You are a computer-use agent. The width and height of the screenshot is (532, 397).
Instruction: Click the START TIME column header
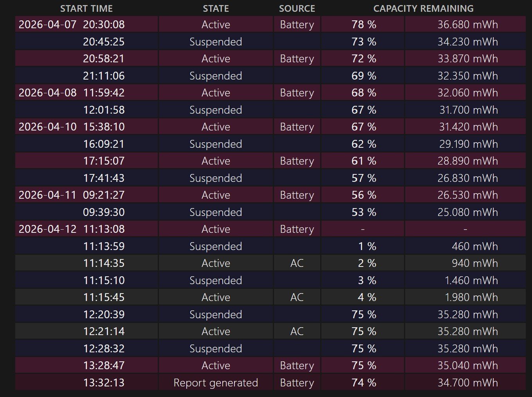pos(86,9)
